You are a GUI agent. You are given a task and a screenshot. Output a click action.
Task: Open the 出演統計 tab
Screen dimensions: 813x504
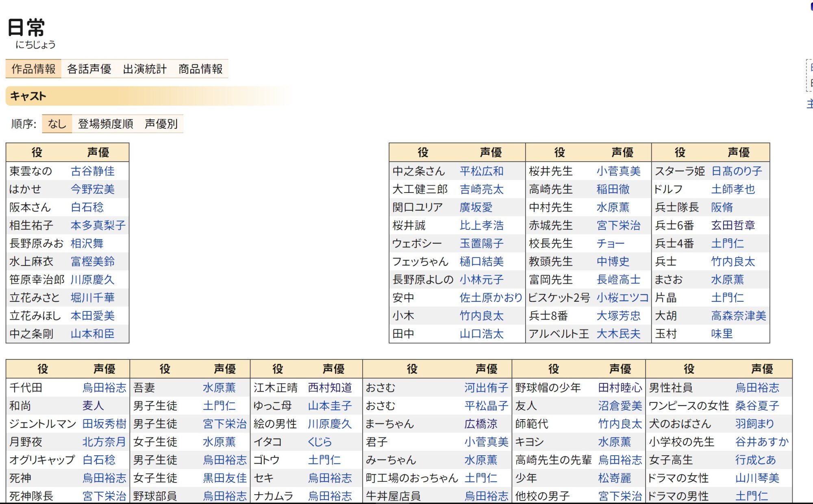(145, 69)
